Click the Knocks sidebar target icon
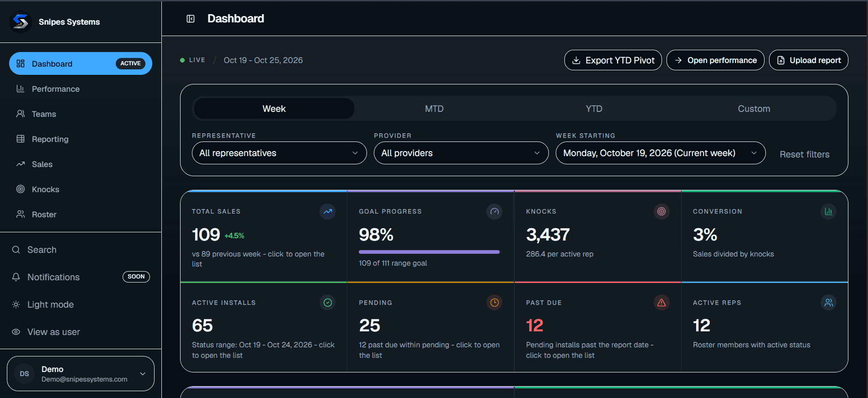The width and height of the screenshot is (868, 398). [x=21, y=189]
